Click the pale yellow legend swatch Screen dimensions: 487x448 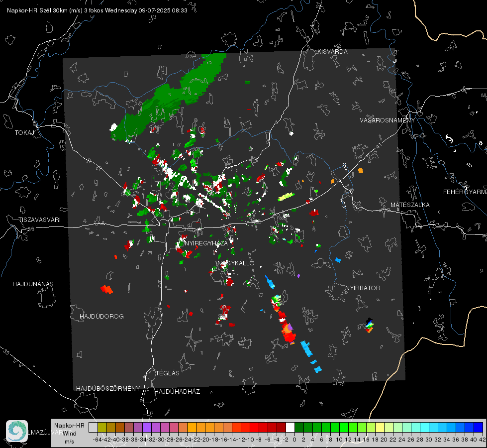[380, 427]
